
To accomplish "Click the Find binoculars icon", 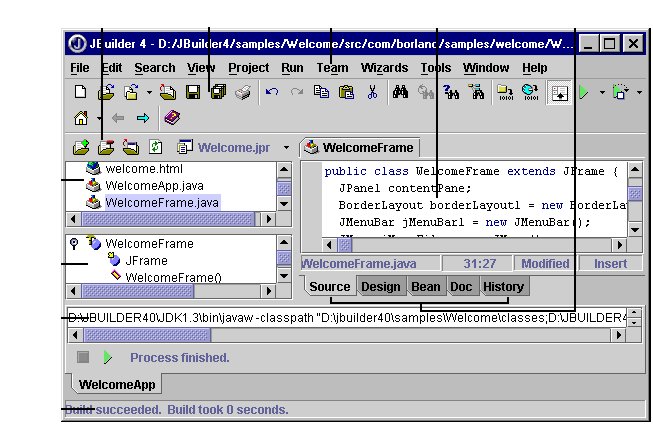I will click(x=400, y=92).
